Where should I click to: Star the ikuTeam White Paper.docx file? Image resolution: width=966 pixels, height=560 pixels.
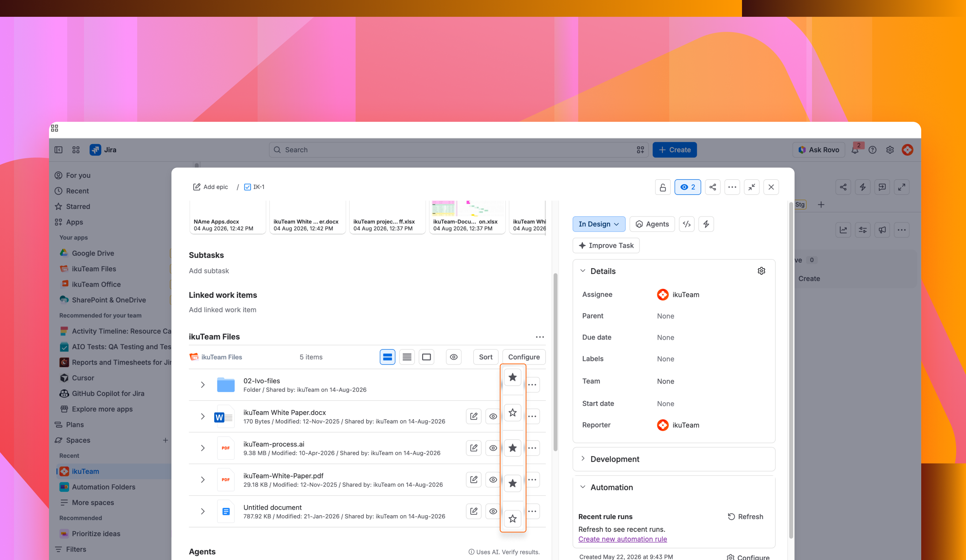point(512,413)
